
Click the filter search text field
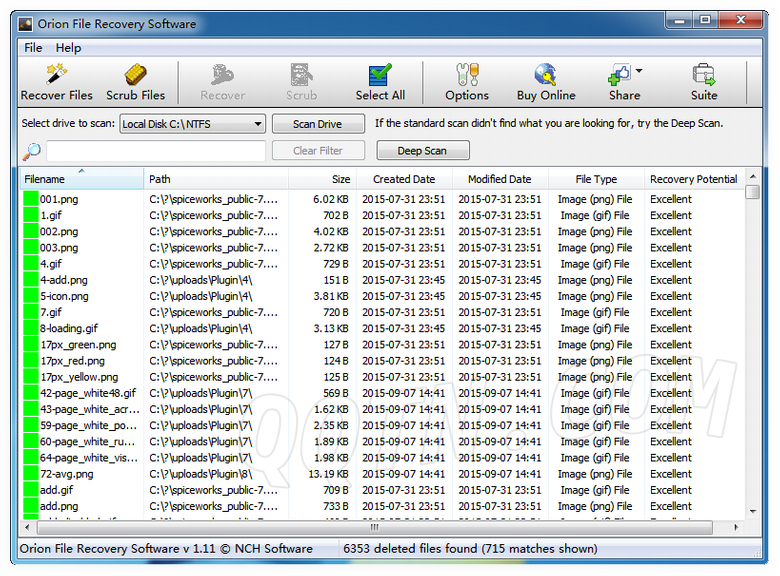[156, 151]
